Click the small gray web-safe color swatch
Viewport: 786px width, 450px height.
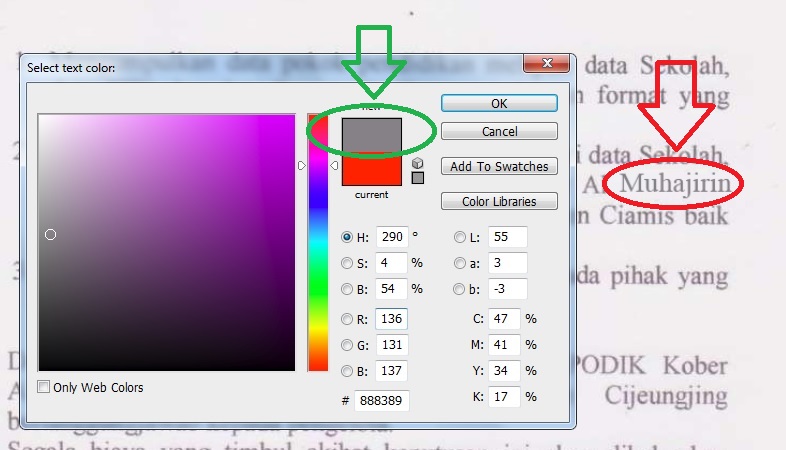coord(418,178)
